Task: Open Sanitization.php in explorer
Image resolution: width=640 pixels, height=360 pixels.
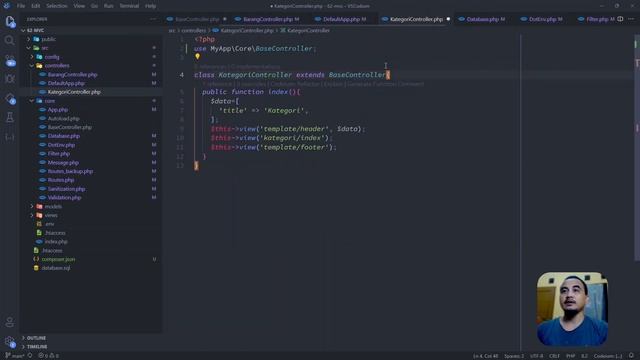Action: 66,189
